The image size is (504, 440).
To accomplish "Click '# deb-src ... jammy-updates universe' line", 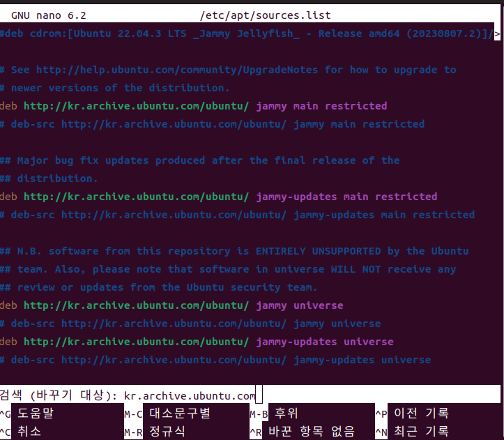I will click(x=215, y=360).
